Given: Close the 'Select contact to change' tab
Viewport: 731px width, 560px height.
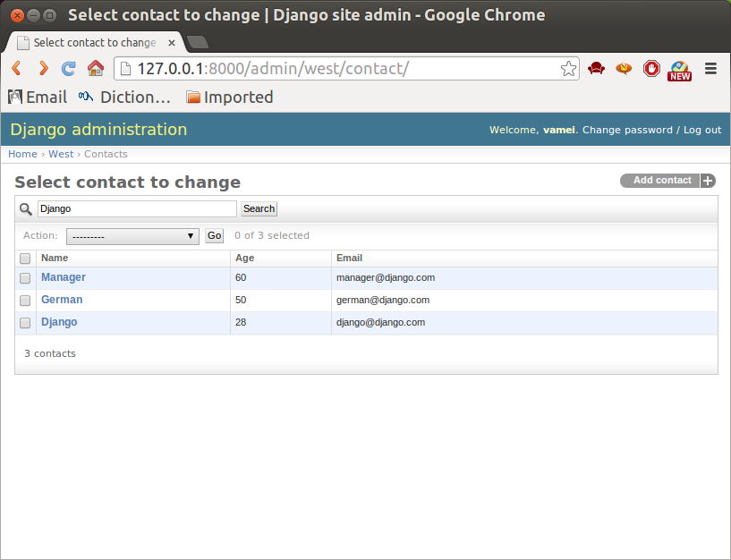Looking at the screenshot, I should pyautogui.click(x=172, y=43).
